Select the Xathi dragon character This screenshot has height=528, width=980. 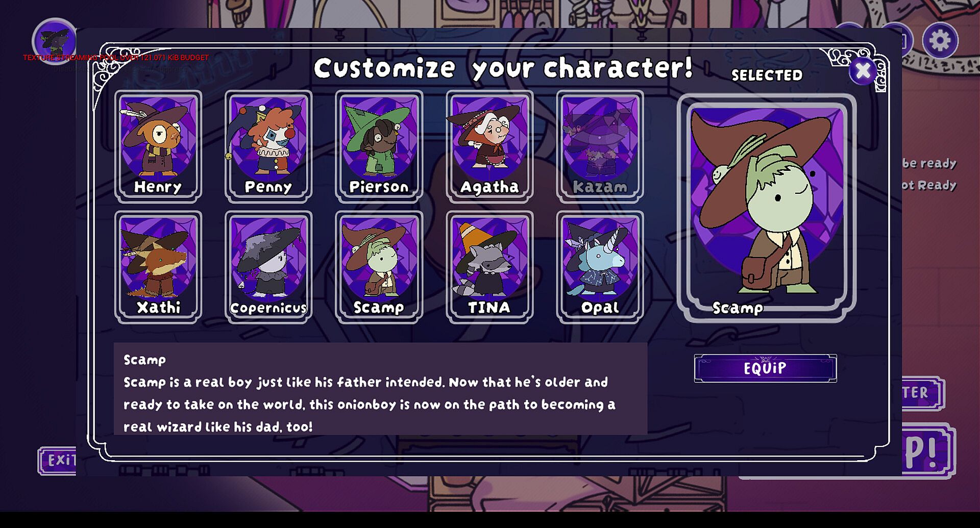tap(158, 267)
